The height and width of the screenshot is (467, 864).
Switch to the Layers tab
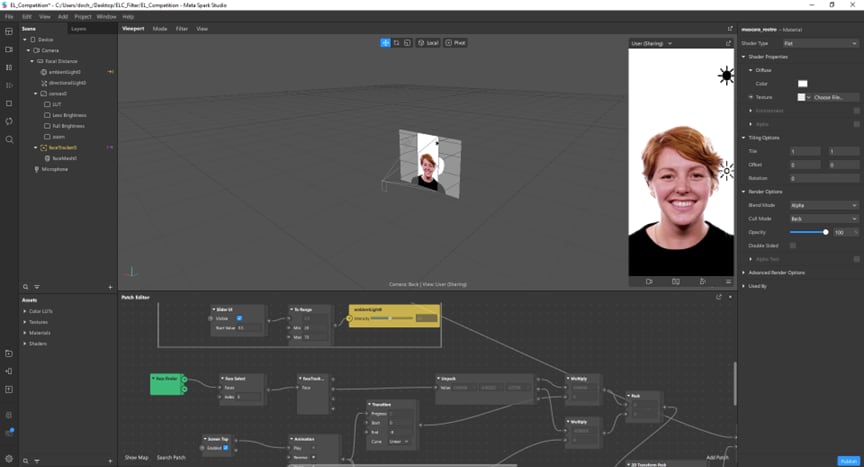tap(78, 29)
